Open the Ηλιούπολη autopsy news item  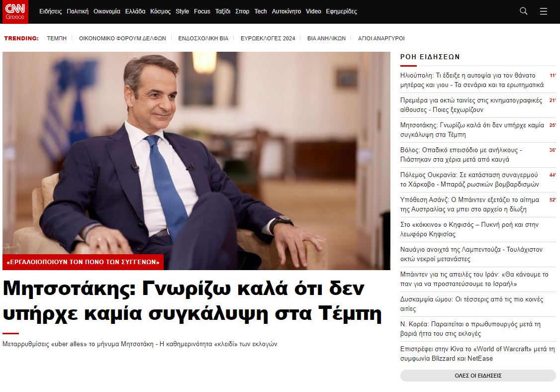coord(472,80)
